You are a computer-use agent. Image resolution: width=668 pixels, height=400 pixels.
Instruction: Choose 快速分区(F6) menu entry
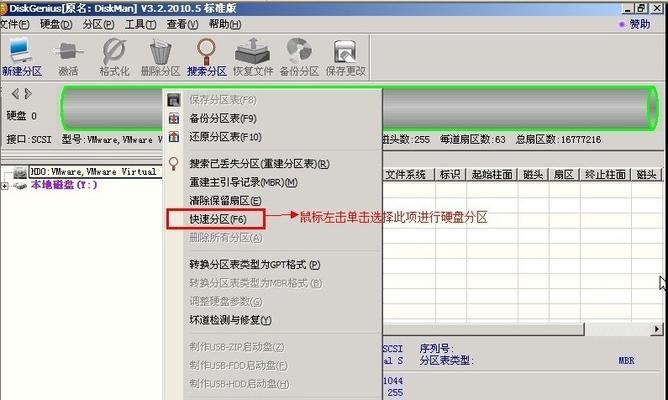click(x=216, y=219)
